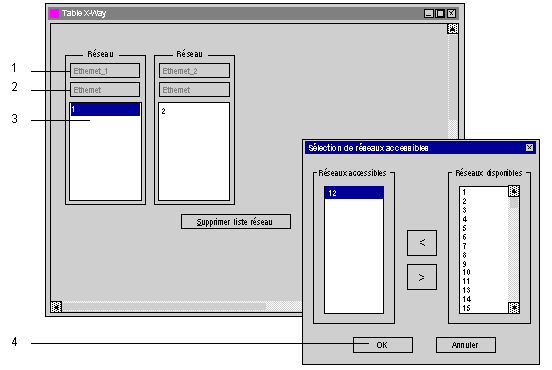Close the Sélection de réseaux accessibles dialog
The height and width of the screenshot is (370, 552).
click(x=529, y=148)
